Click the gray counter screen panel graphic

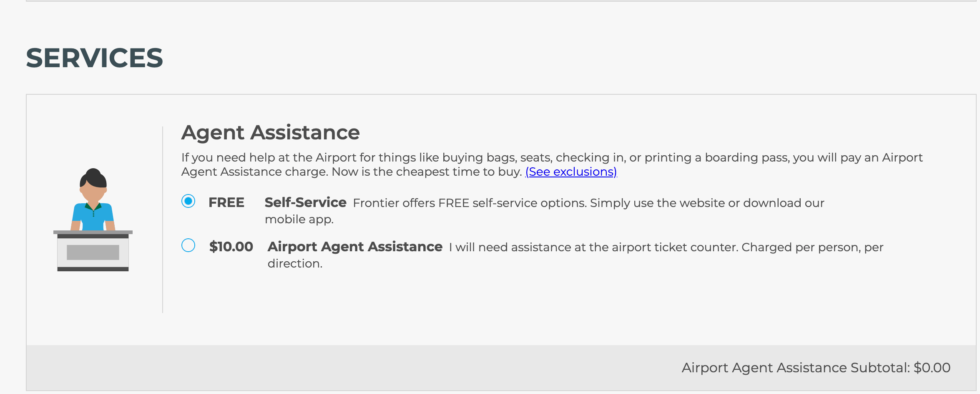[x=93, y=253]
